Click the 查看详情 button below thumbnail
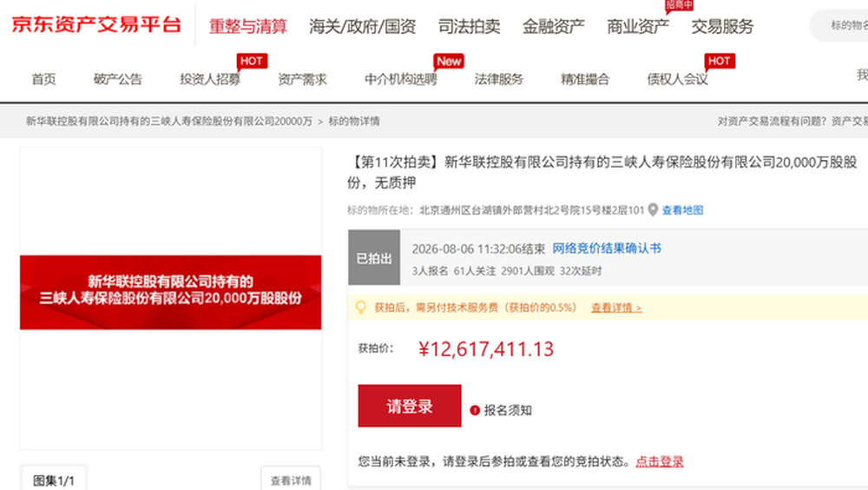 291,480
